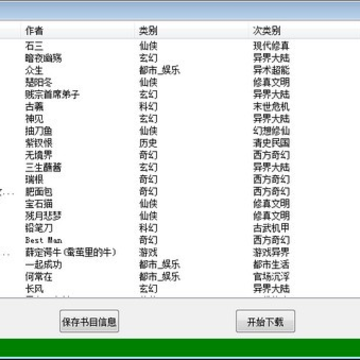Viewport: 360px width, 360px height.
Task: Click subcategory 都市生活
Action: (x=271, y=264)
